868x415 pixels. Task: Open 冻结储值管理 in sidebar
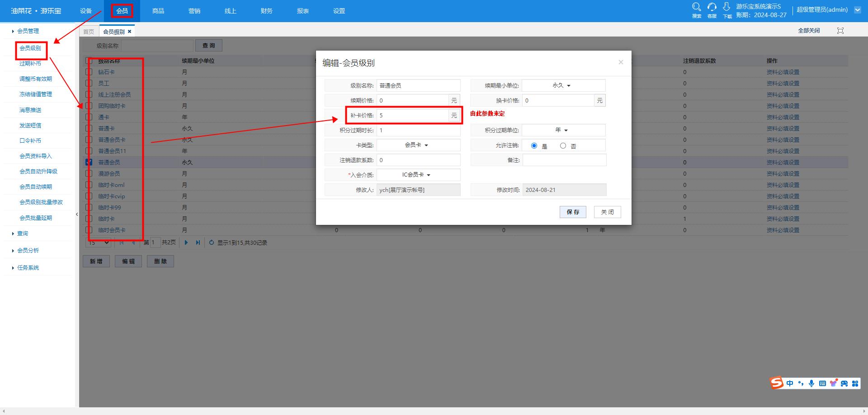pos(36,94)
